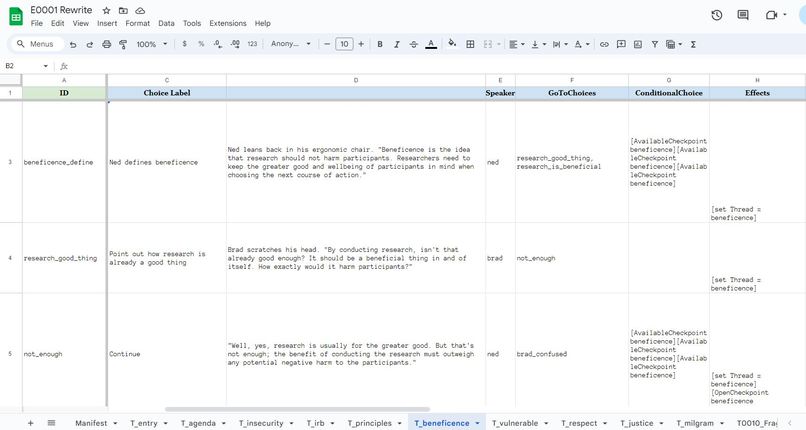806x430 pixels.
Task: Open the Insert menu
Action: [107, 23]
